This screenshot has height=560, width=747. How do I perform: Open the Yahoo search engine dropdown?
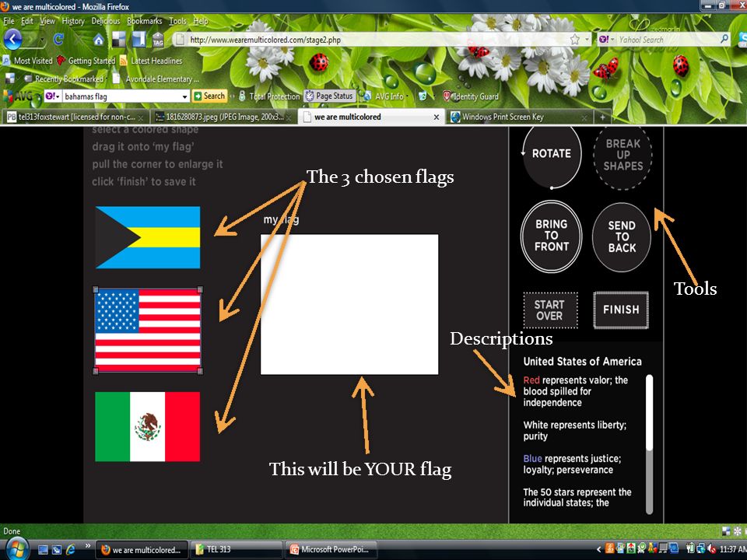click(x=606, y=40)
